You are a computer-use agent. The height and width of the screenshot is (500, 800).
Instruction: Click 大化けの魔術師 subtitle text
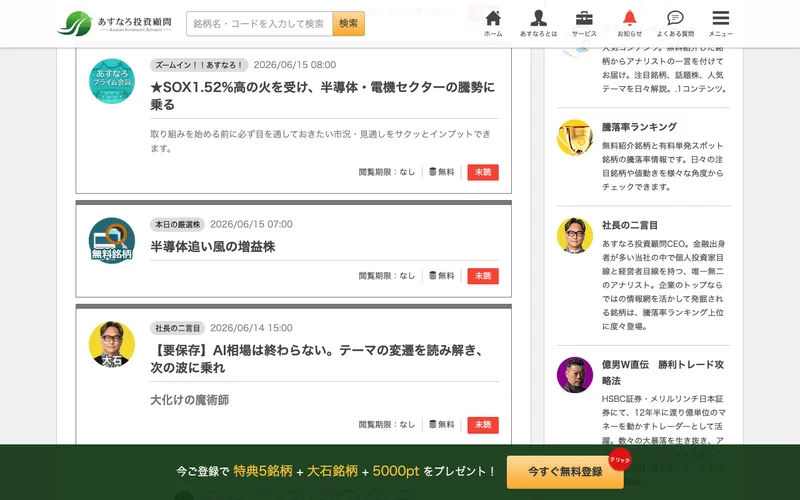[x=189, y=400]
